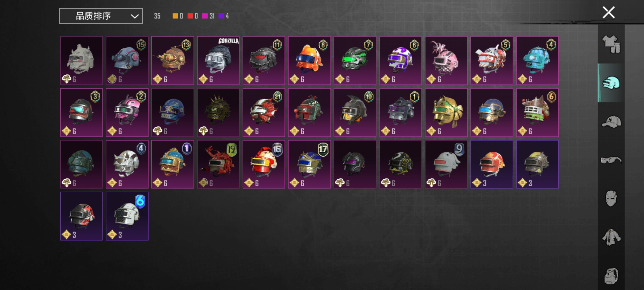
Task: Choose the pink pineapple helmet skin
Action: (446, 61)
